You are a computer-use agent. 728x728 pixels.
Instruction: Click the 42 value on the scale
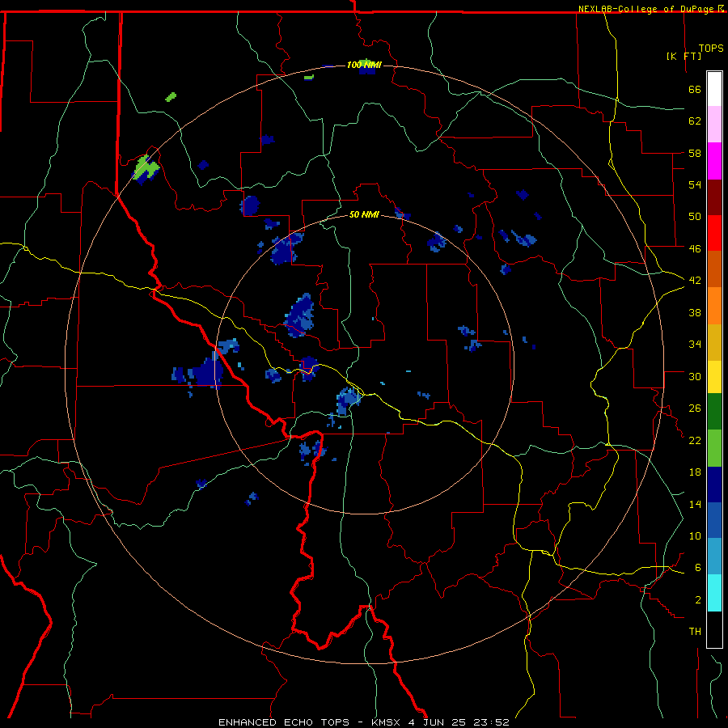(x=695, y=281)
